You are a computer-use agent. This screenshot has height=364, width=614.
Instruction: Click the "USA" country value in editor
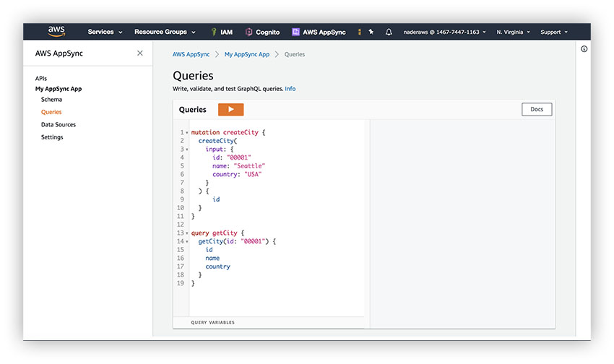click(x=253, y=175)
